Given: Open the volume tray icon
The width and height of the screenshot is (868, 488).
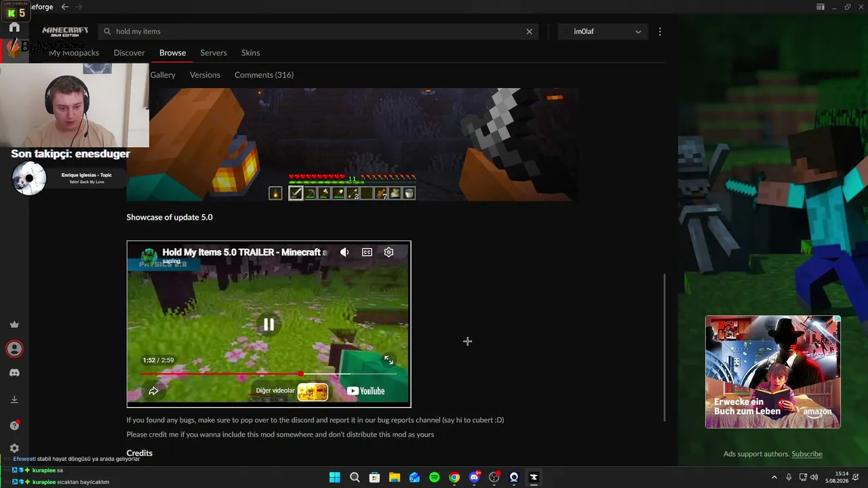Looking at the screenshot, I should (x=814, y=477).
